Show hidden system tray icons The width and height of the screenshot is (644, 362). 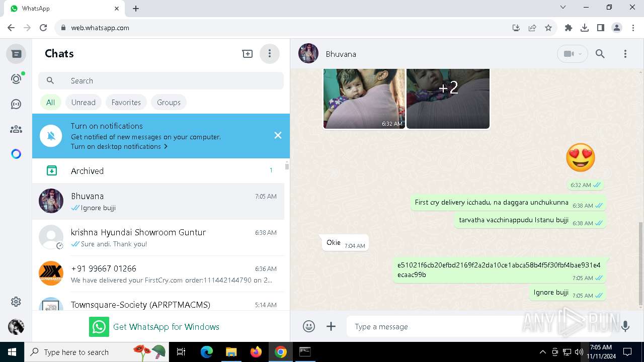(x=542, y=352)
